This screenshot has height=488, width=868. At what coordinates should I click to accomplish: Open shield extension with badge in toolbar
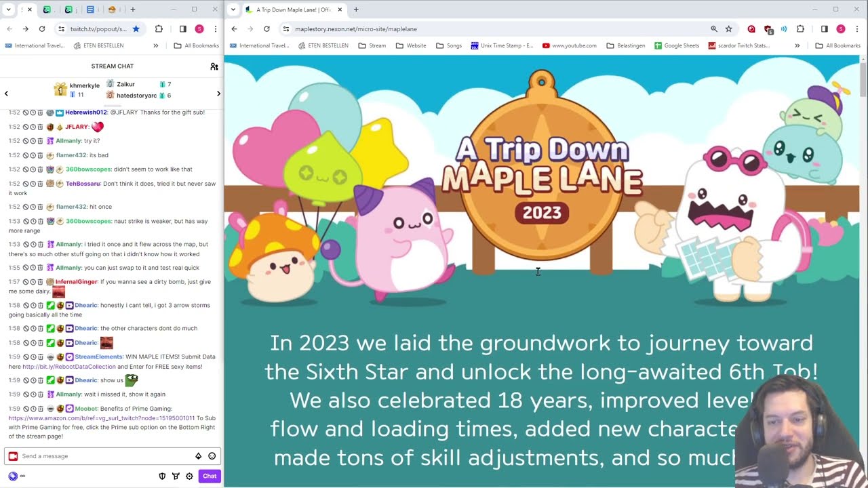pyautogui.click(x=768, y=29)
